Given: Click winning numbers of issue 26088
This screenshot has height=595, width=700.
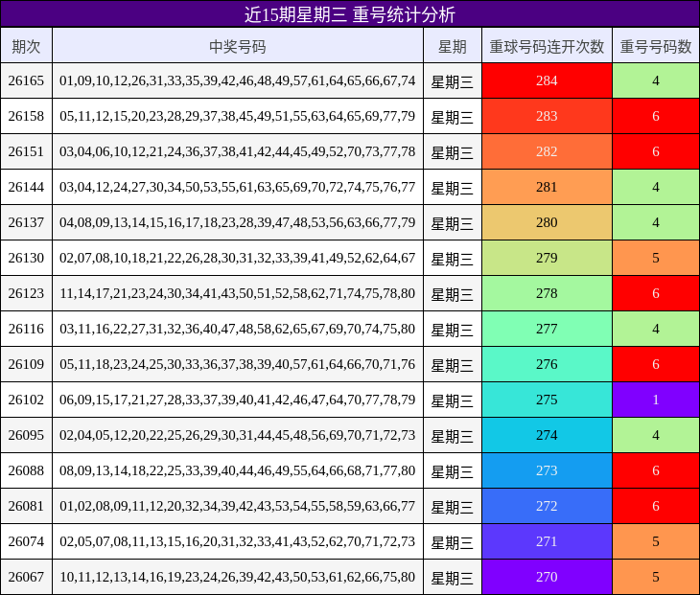Looking at the screenshot, I should click(238, 470).
